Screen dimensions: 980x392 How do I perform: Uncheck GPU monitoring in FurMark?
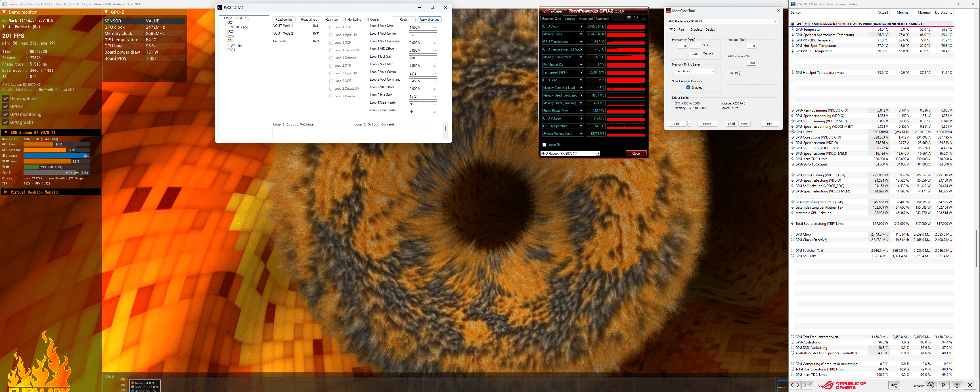pos(6,114)
